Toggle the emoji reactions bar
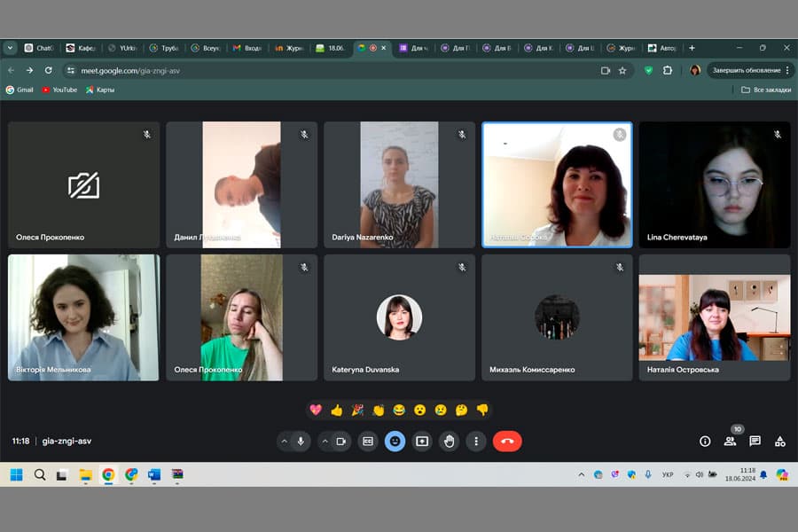798x532 pixels. (x=395, y=442)
